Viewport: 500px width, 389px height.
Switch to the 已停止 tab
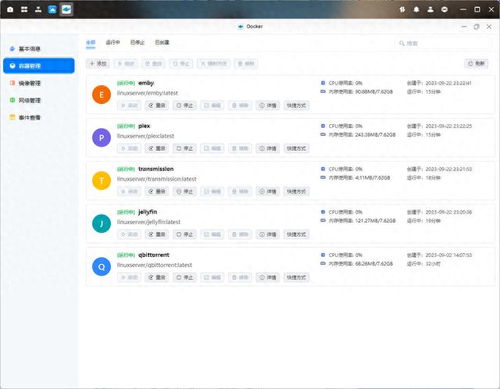click(137, 43)
